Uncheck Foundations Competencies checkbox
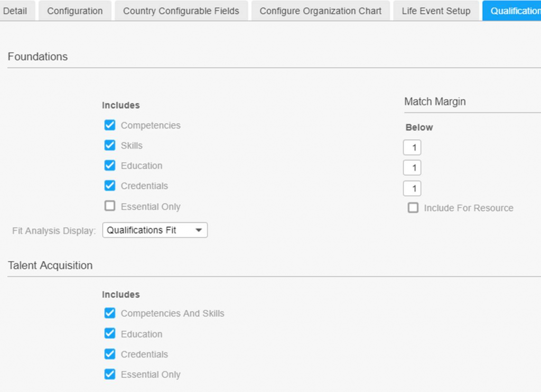This screenshot has width=541, height=392. pos(110,125)
